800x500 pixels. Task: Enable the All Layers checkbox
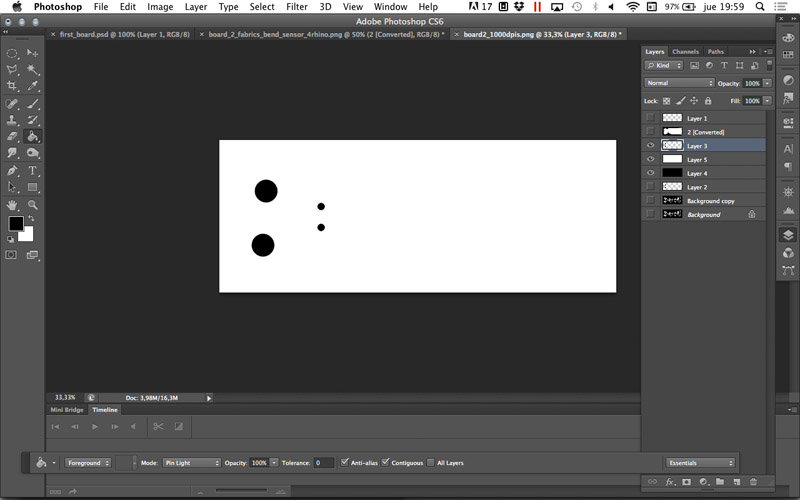click(x=431, y=463)
